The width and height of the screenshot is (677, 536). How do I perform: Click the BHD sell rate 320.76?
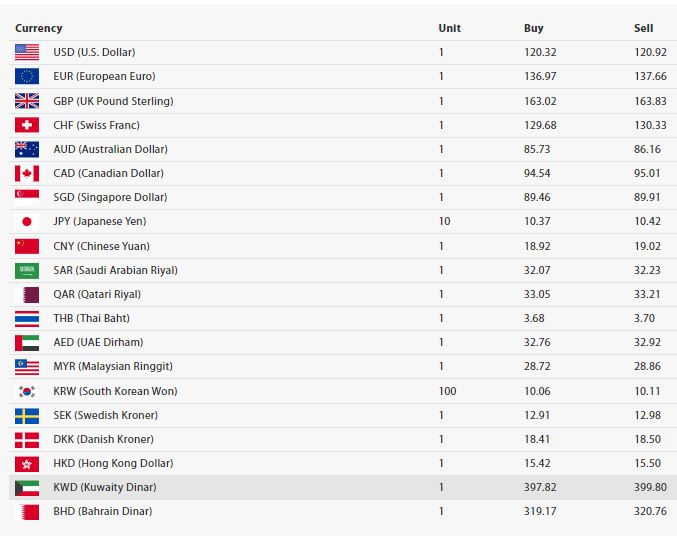[650, 511]
